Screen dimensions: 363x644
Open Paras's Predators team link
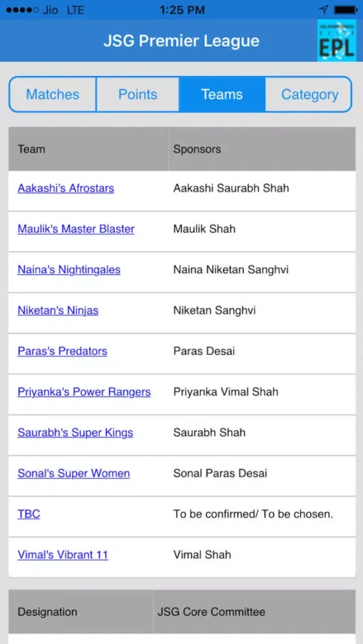pos(62,351)
